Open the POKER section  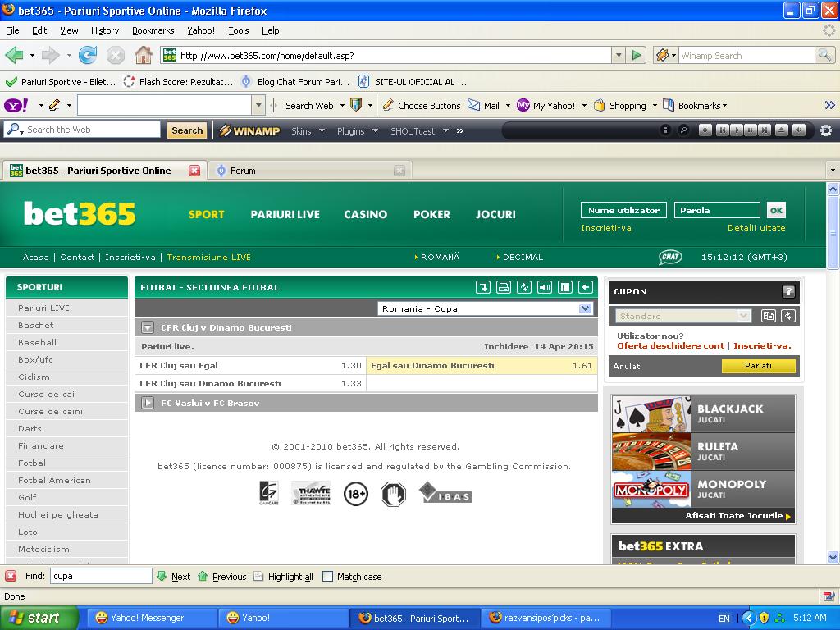pyautogui.click(x=431, y=214)
